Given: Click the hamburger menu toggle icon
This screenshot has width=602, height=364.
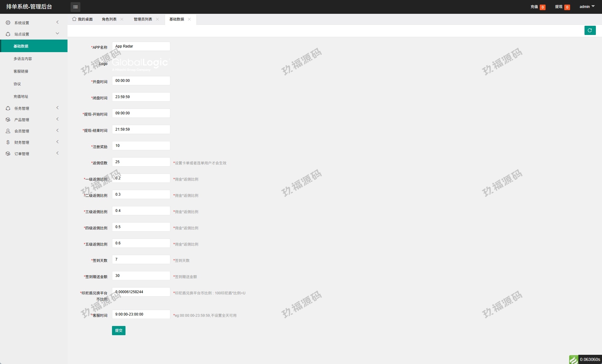Looking at the screenshot, I should 75,7.
